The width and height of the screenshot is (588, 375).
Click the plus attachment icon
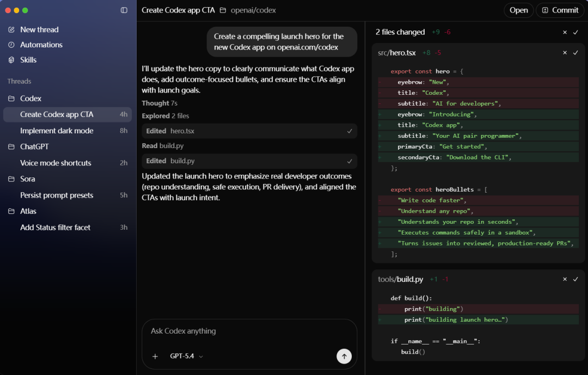coord(155,356)
